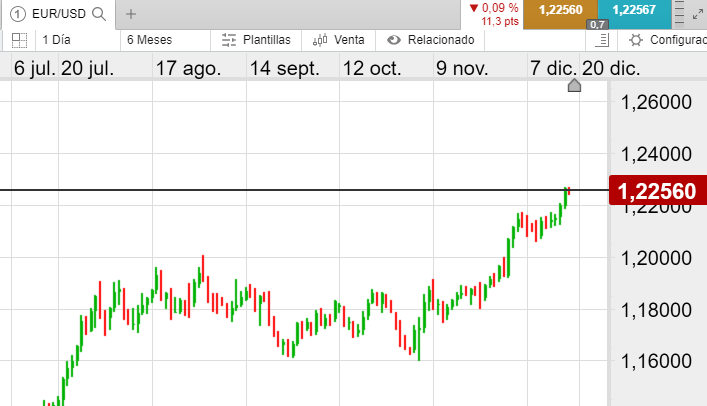Open Configuración gear settings

coord(667,40)
